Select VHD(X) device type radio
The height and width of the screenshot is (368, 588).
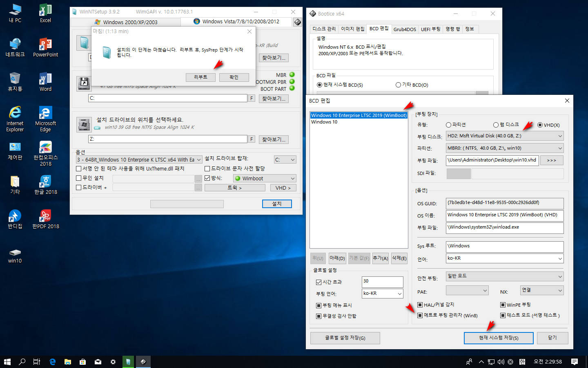[548, 125]
